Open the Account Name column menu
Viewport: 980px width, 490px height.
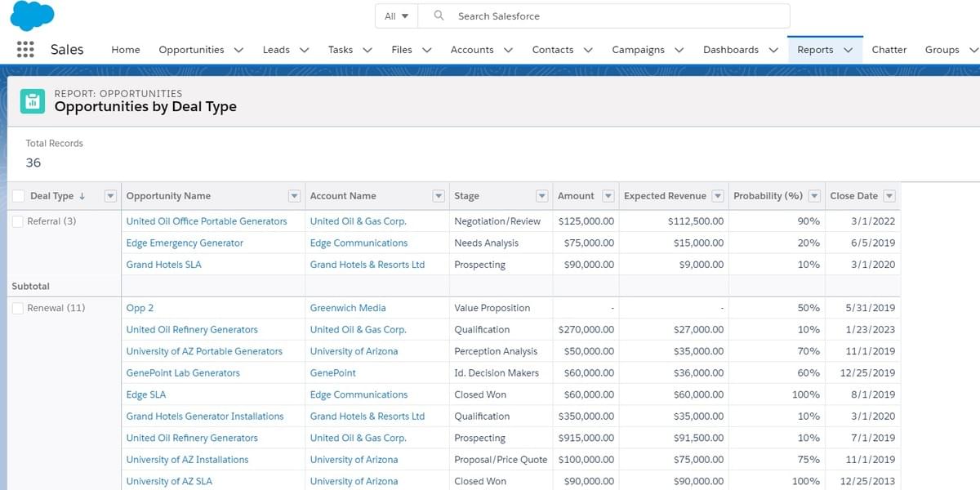[439, 196]
